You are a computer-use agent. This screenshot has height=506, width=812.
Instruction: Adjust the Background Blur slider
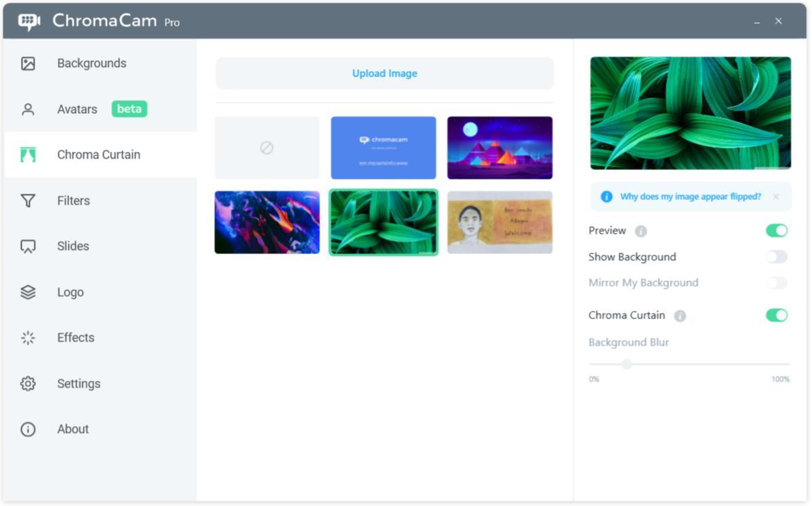tap(626, 364)
